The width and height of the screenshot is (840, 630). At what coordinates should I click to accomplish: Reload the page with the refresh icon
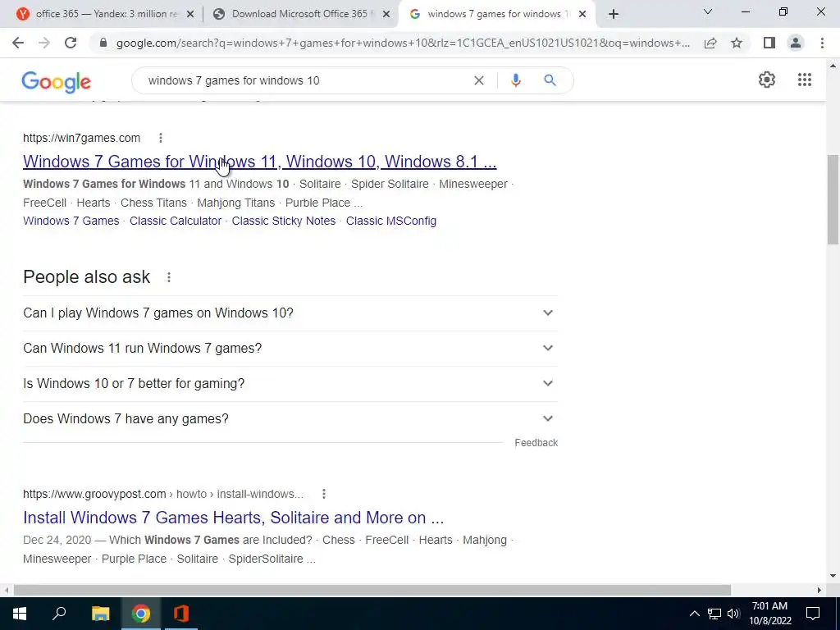coord(71,43)
